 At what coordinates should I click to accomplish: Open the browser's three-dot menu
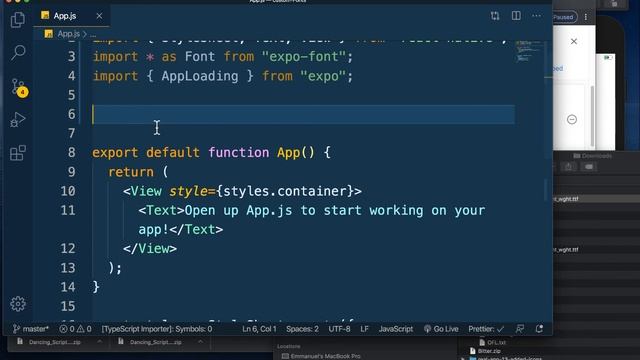[586, 17]
